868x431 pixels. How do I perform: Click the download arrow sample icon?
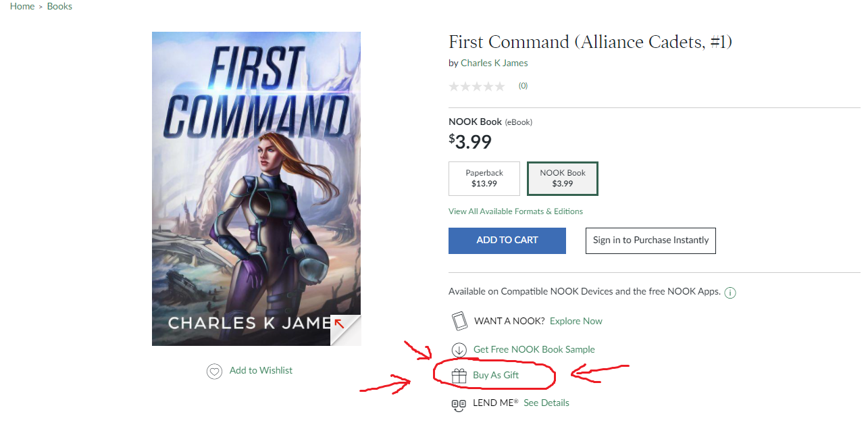point(459,350)
